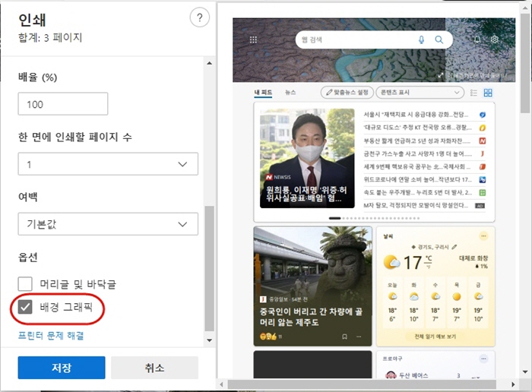Click the preview horizontal scrollbar thumb
This screenshot has height=392, width=532.
pyautogui.click(x=362, y=384)
